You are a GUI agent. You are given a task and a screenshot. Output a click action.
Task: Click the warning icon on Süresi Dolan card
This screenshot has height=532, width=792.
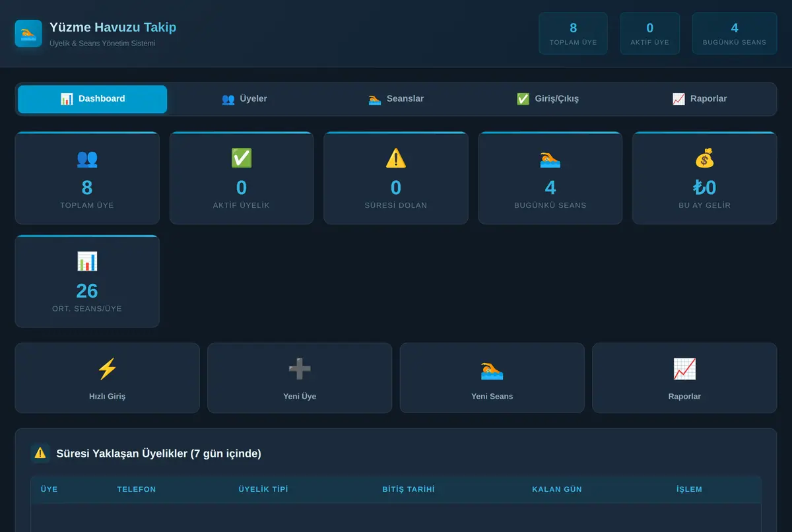396,158
